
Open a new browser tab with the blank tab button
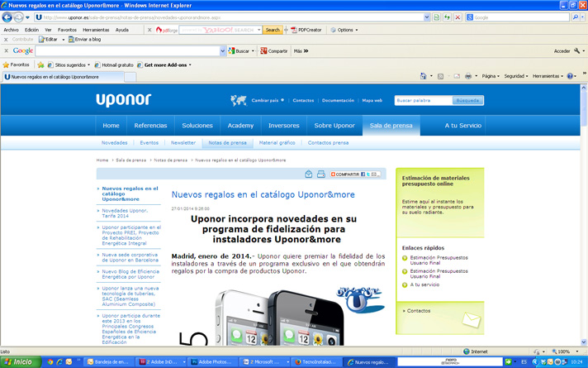tap(130, 77)
